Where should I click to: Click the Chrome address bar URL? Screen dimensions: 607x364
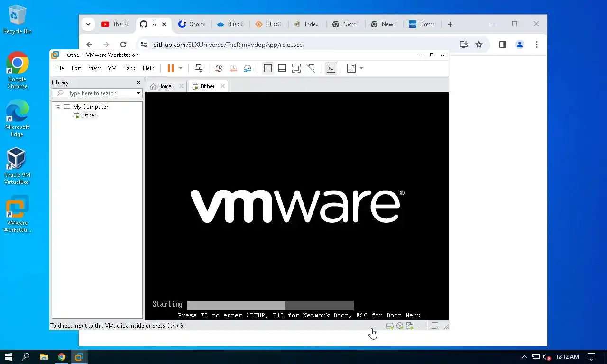click(228, 45)
